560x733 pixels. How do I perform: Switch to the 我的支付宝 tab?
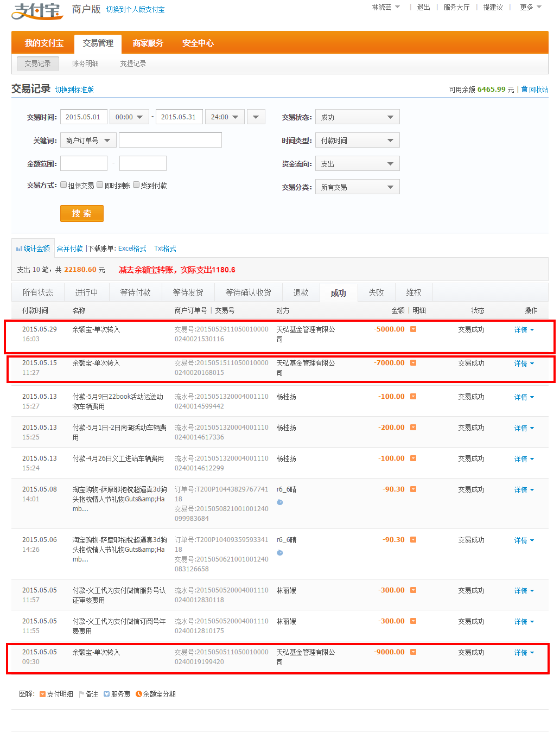click(44, 43)
